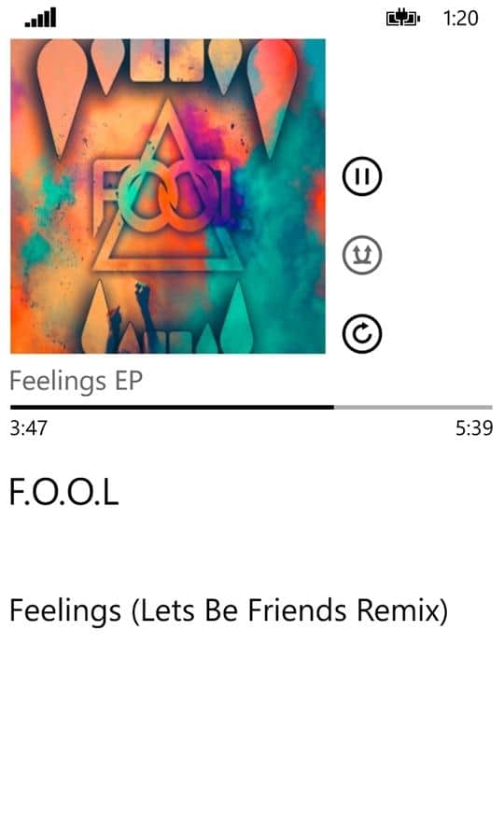Tap the 3:47 elapsed time label

pyautogui.click(x=28, y=428)
